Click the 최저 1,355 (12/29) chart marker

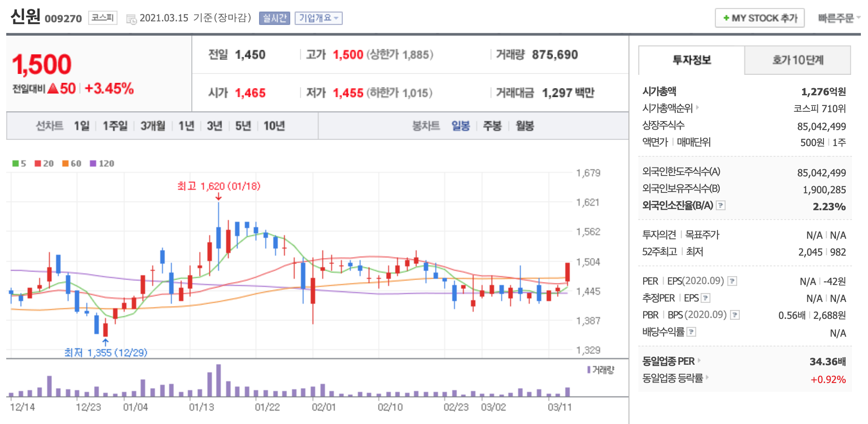point(105,353)
